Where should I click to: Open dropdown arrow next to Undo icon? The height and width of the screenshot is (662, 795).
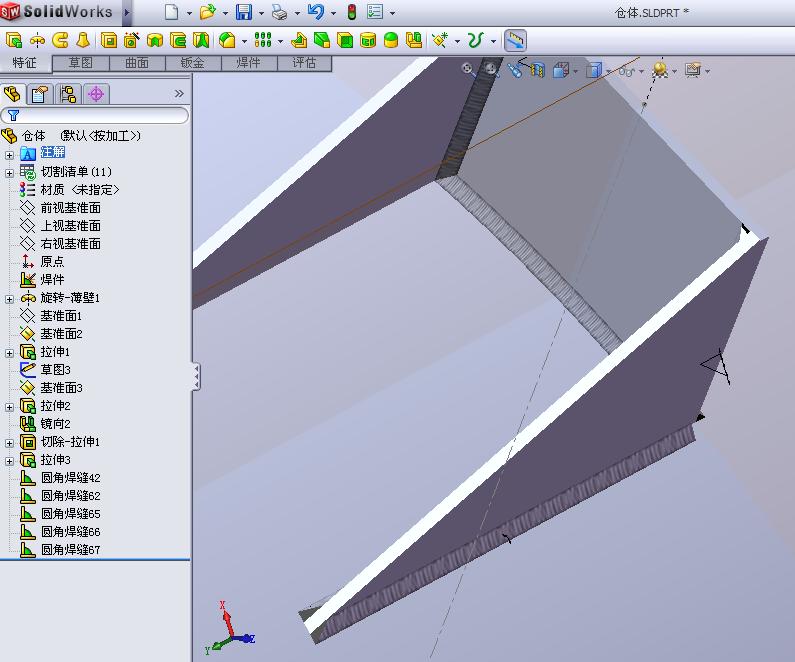point(333,13)
